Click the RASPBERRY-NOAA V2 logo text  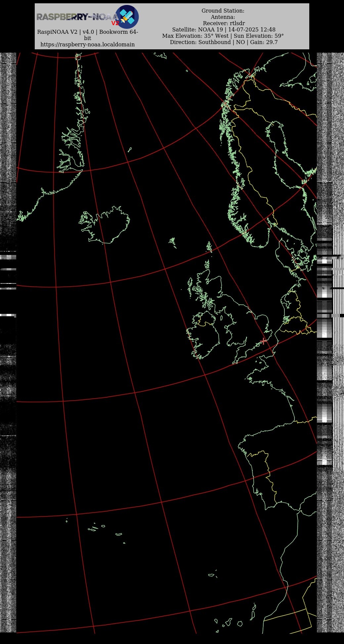click(78, 18)
